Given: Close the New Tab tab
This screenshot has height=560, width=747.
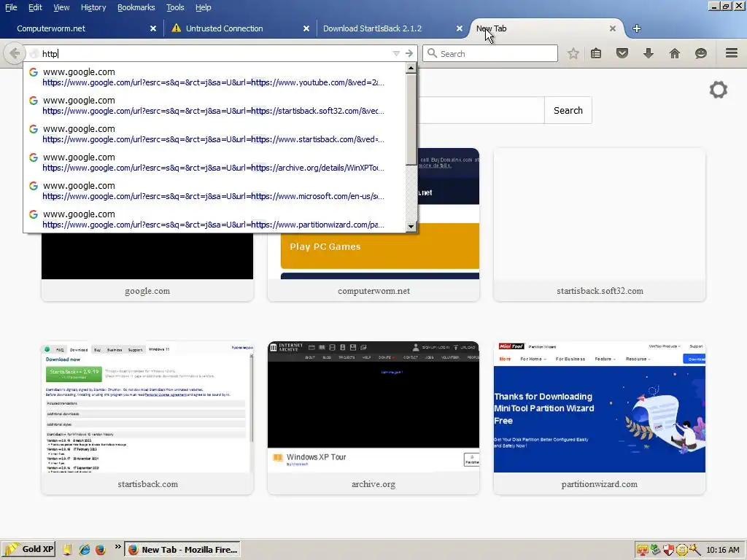Looking at the screenshot, I should click(x=613, y=28).
